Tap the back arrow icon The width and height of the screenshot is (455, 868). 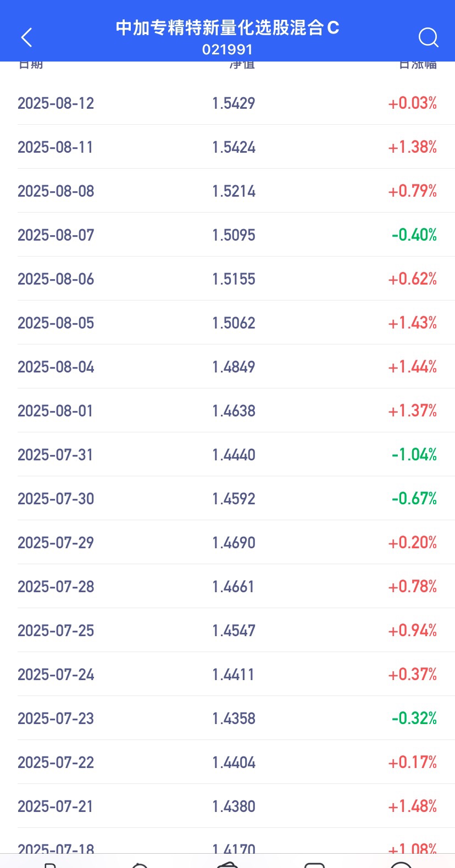[x=26, y=37]
